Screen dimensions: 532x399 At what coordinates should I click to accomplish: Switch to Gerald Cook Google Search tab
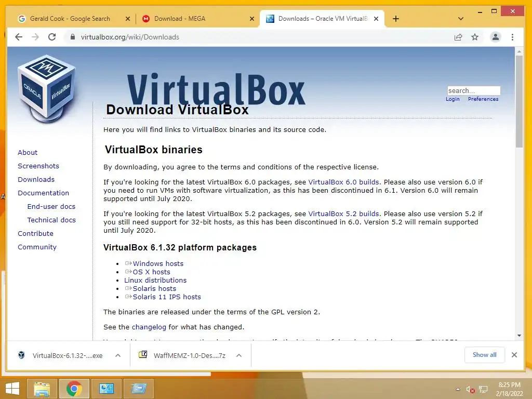coord(70,19)
